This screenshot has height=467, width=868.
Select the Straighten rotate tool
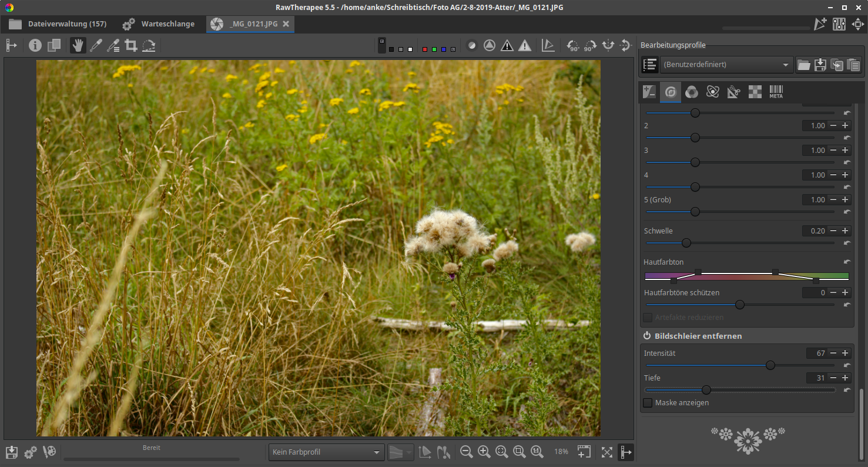click(x=149, y=45)
